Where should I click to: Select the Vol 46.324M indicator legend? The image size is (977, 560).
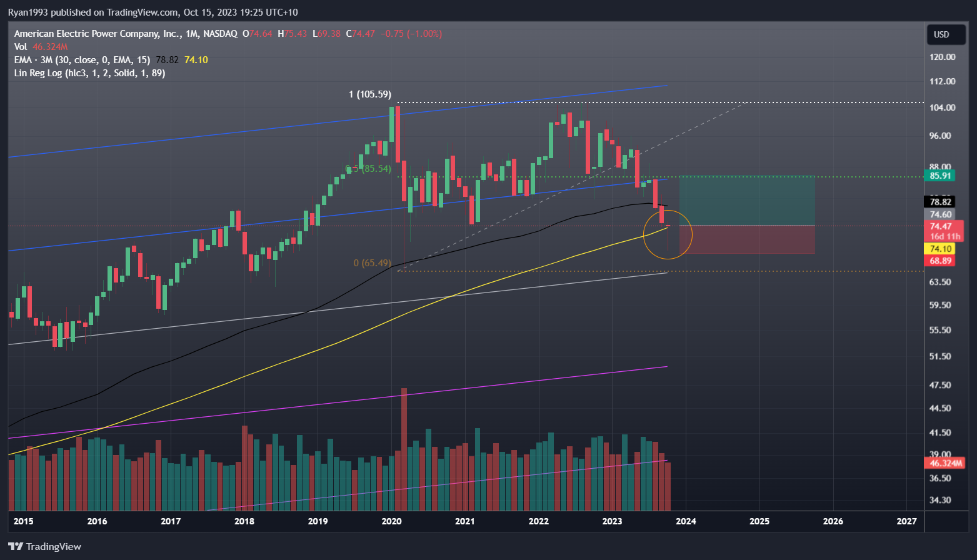coord(41,47)
